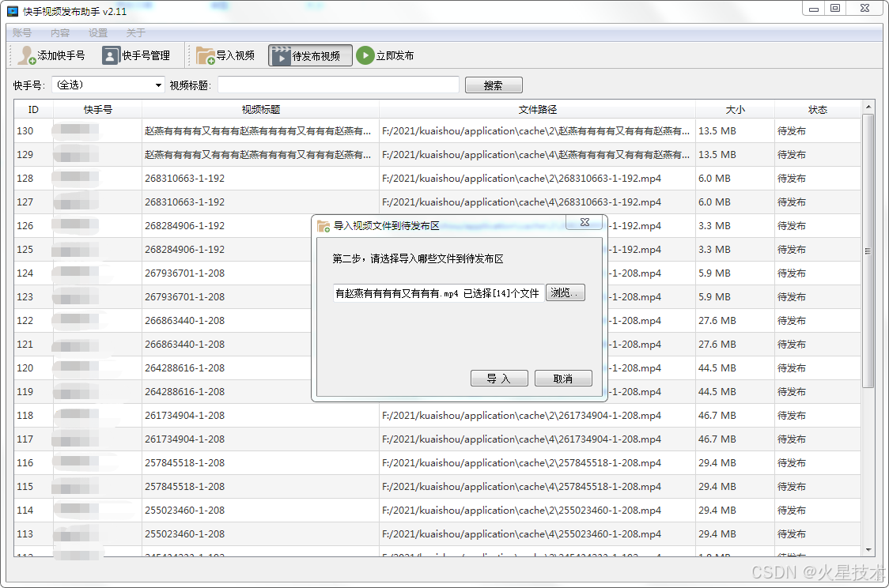Select row ID 130
Screen dimensions: 889x588
click(437, 131)
